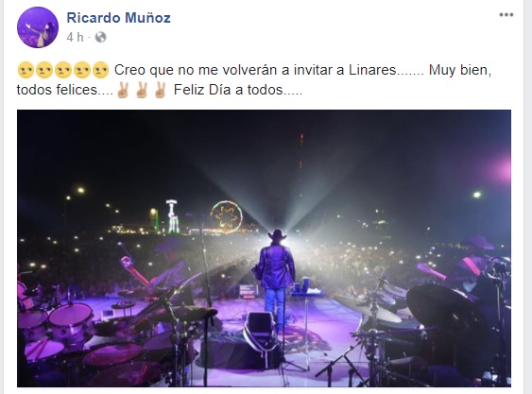Click the "todos felices" phrase in the post

pyautogui.click(x=57, y=90)
